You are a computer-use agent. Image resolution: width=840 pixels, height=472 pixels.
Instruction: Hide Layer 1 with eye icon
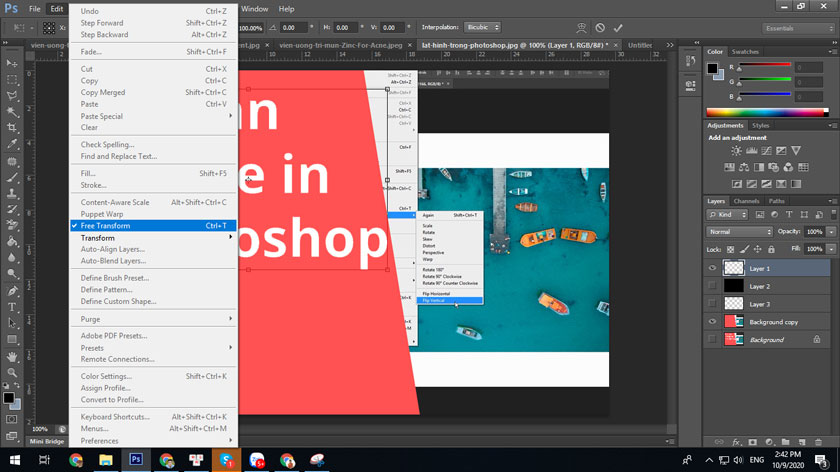712,268
